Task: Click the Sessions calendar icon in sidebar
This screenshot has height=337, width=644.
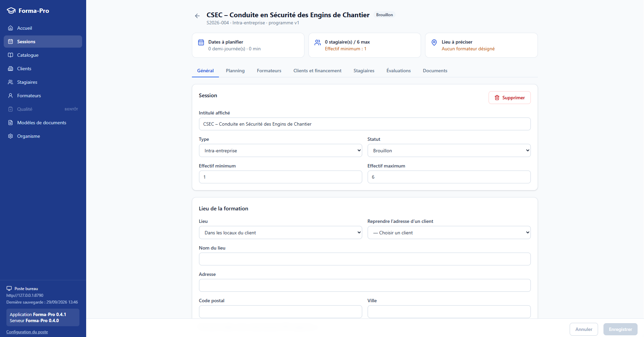Action: pos(10,42)
